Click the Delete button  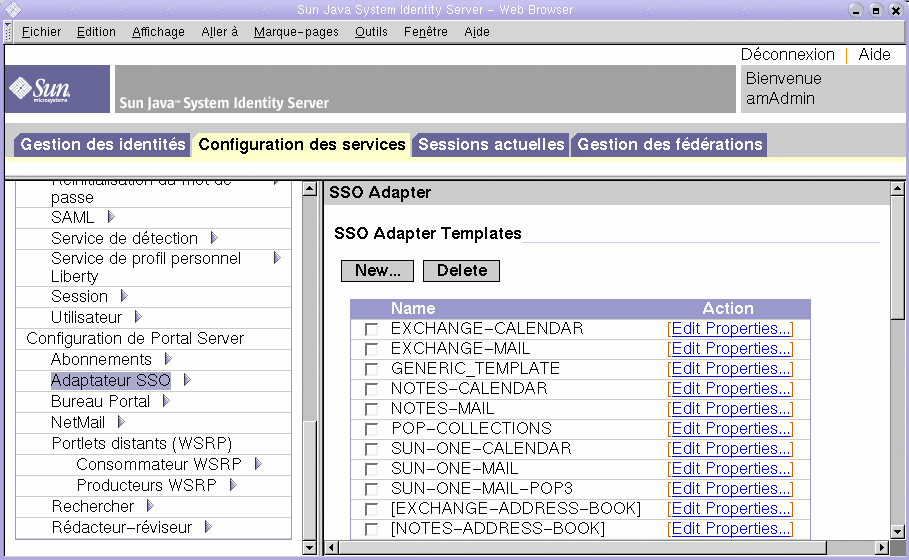461,271
